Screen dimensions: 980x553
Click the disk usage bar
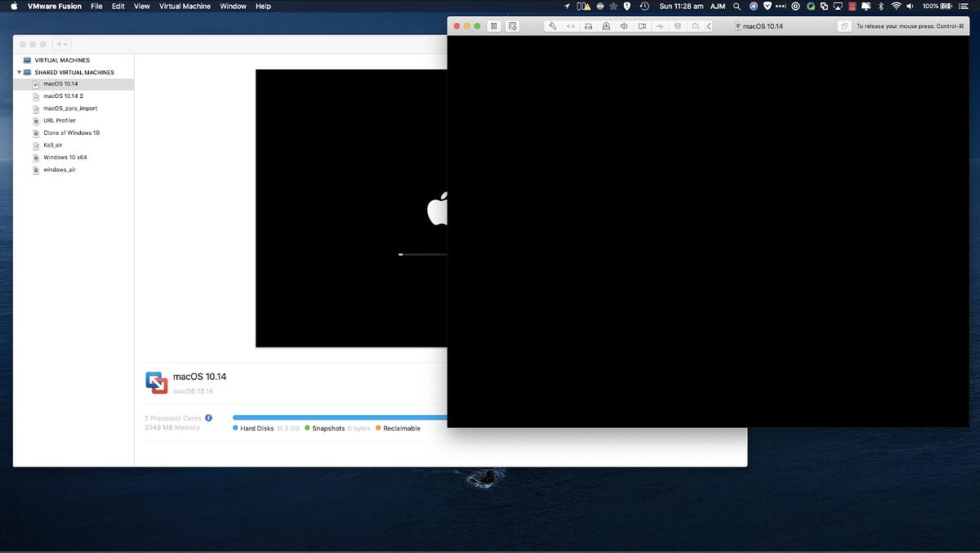[340, 417]
